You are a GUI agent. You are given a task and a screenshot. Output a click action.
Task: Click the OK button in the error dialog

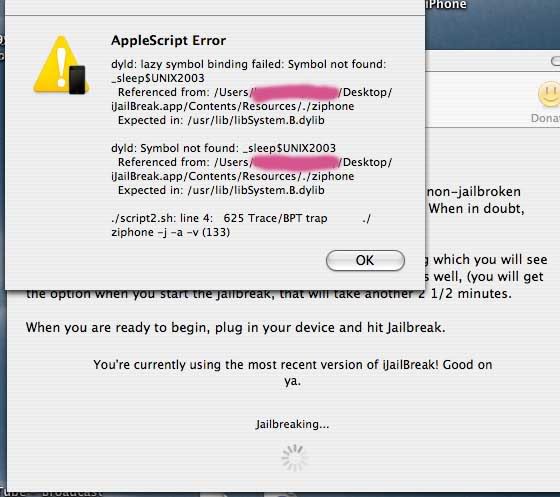point(365,260)
